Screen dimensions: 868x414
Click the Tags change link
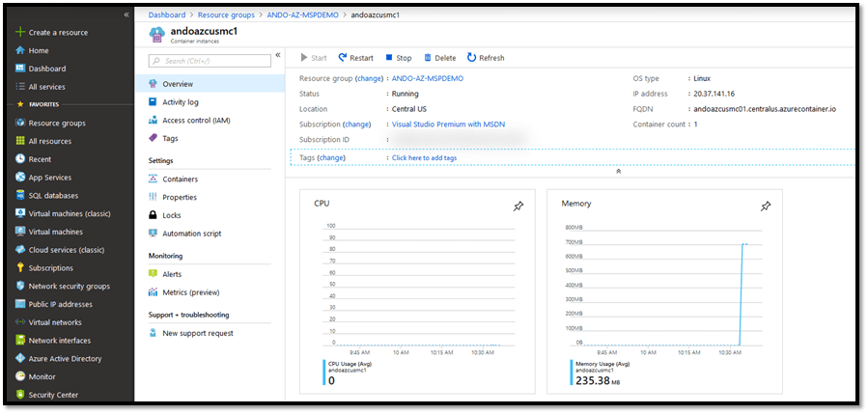click(331, 157)
